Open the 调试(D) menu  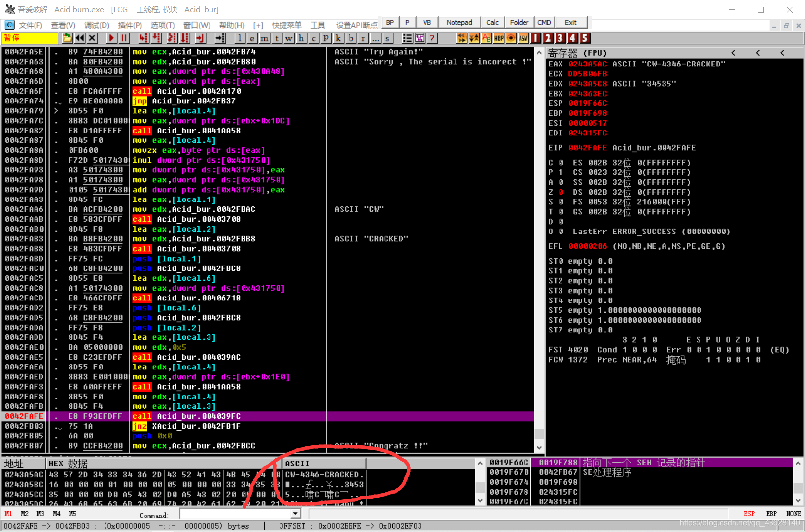97,25
